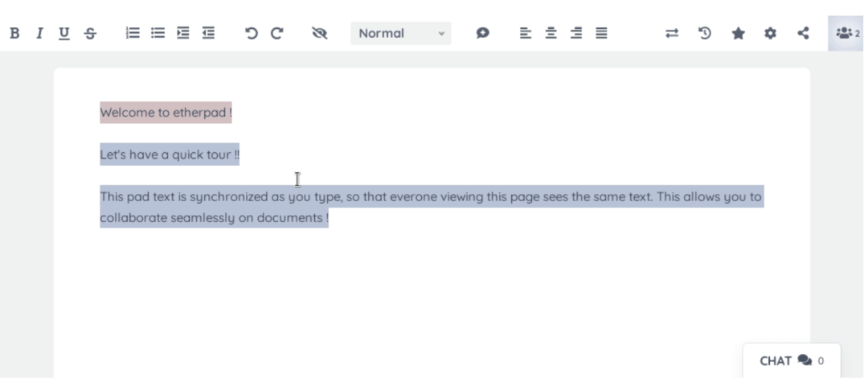The height and width of the screenshot is (379, 868).
Task: Open the CHAT box
Action: 792,360
